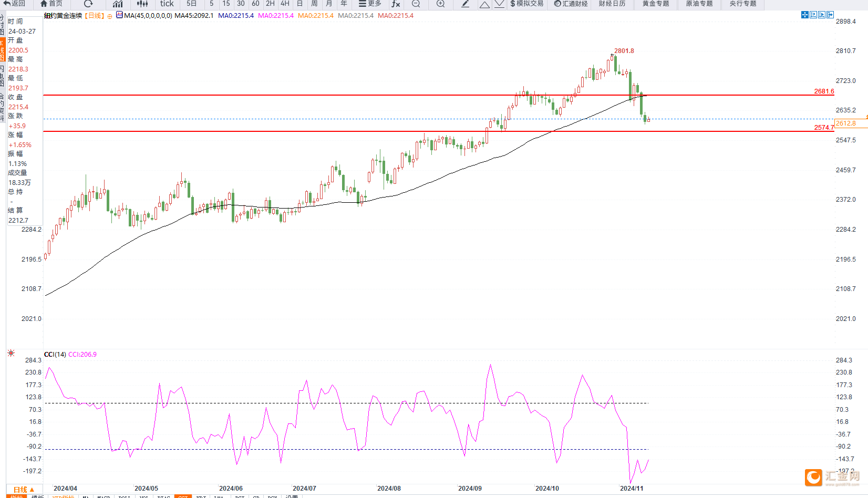Click the blue four-pane layout icon

pos(805,15)
